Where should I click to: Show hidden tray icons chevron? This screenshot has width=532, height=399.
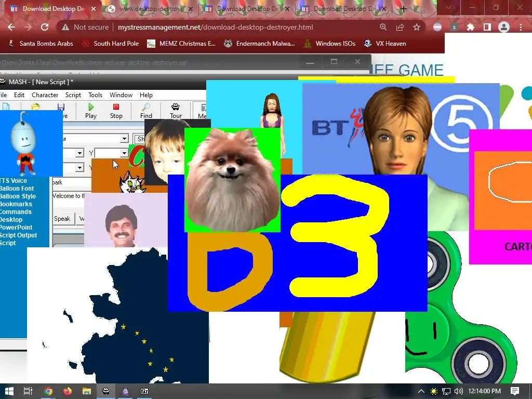421,391
